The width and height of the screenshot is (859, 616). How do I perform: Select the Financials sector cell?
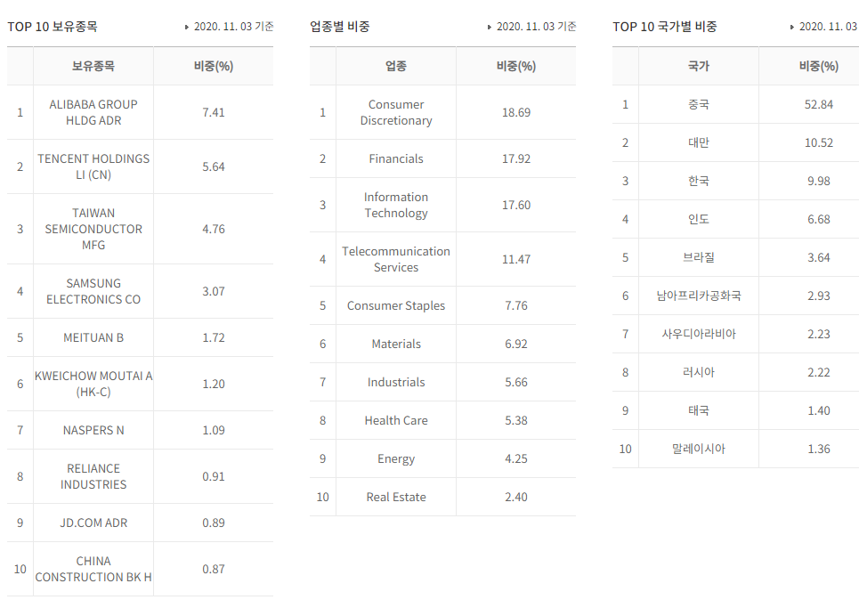tap(396, 159)
